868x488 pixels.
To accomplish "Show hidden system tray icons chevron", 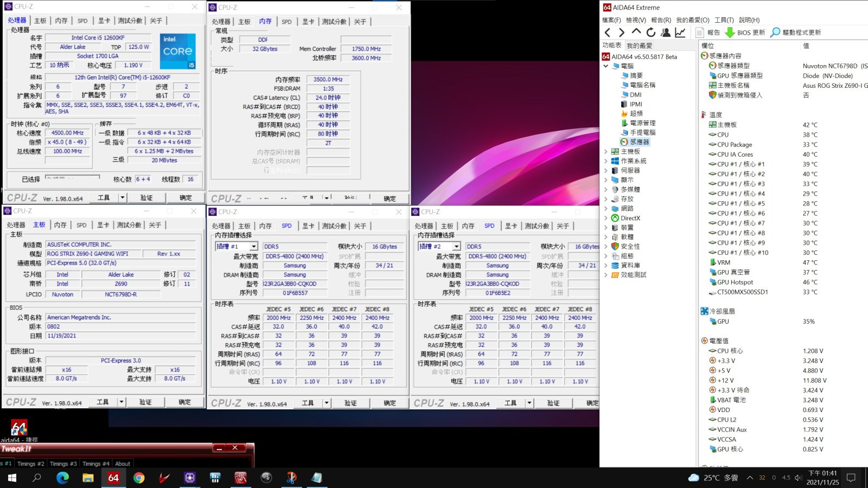I will click(x=750, y=478).
